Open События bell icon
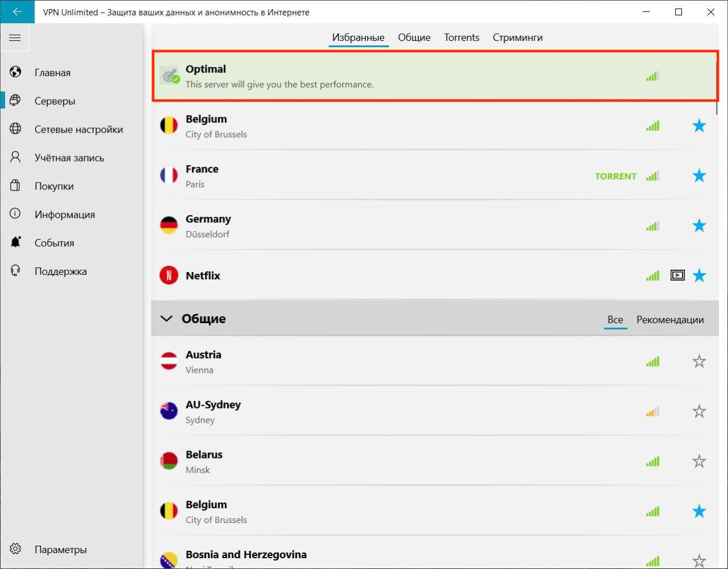The image size is (728, 569). click(15, 243)
